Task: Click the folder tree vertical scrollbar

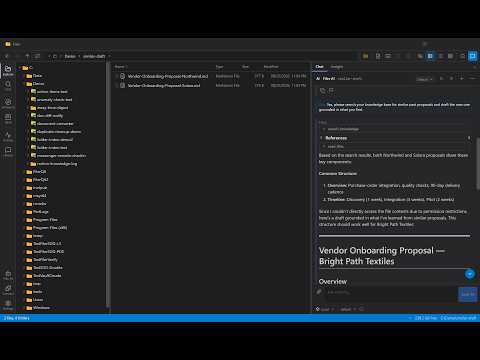Action: (108, 185)
